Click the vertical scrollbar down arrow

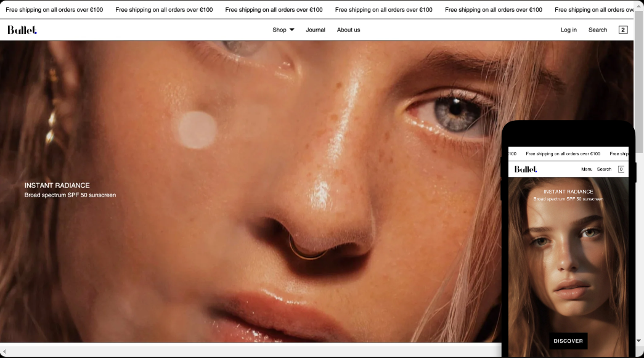coord(638,340)
